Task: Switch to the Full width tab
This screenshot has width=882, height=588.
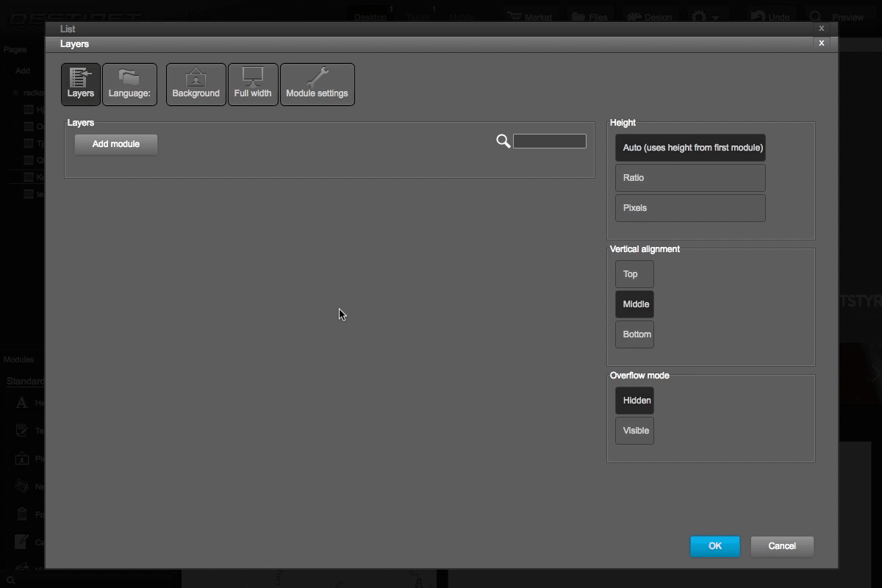Action: 253,84
